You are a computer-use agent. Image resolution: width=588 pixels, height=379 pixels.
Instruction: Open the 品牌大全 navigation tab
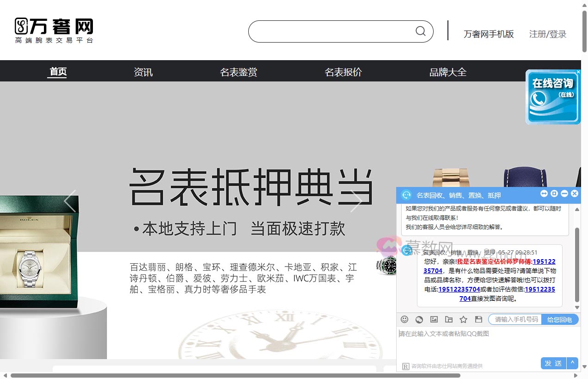[x=447, y=72]
